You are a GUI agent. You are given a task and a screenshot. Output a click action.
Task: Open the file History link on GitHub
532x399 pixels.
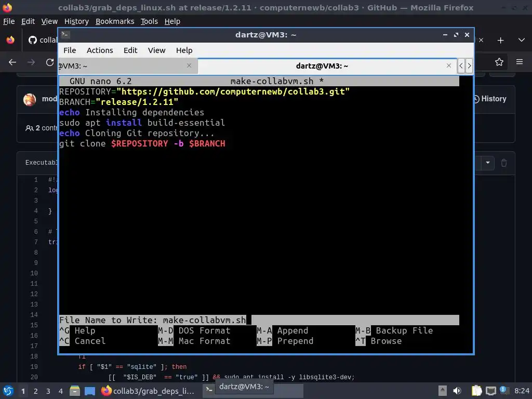pos(490,99)
